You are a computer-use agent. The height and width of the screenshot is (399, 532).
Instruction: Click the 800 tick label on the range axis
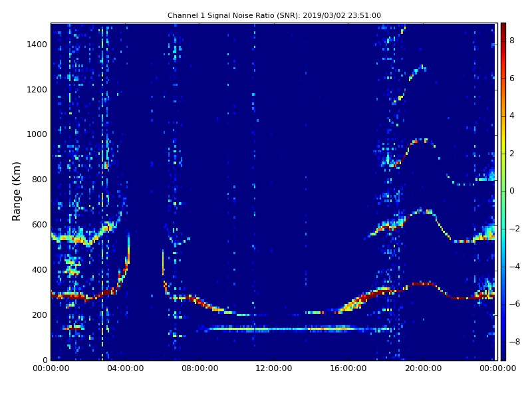click(x=39, y=180)
